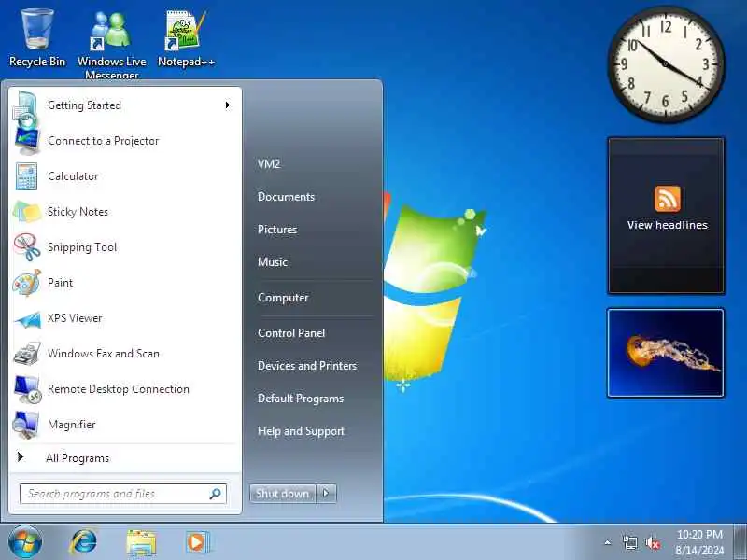Open Devices and Printers

[x=307, y=366]
